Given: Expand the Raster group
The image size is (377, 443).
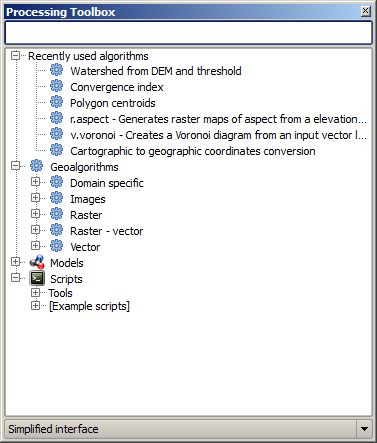Looking at the screenshot, I should [x=35, y=214].
